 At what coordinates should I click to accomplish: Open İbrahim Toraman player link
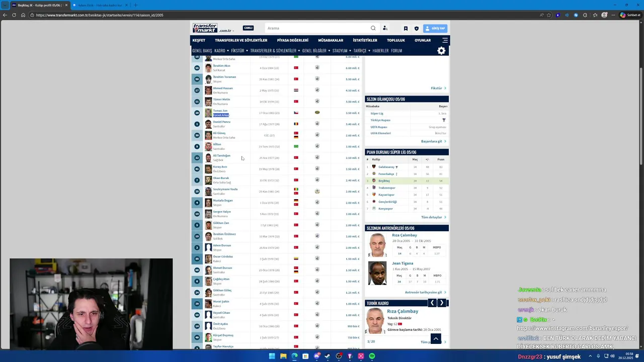224,77
